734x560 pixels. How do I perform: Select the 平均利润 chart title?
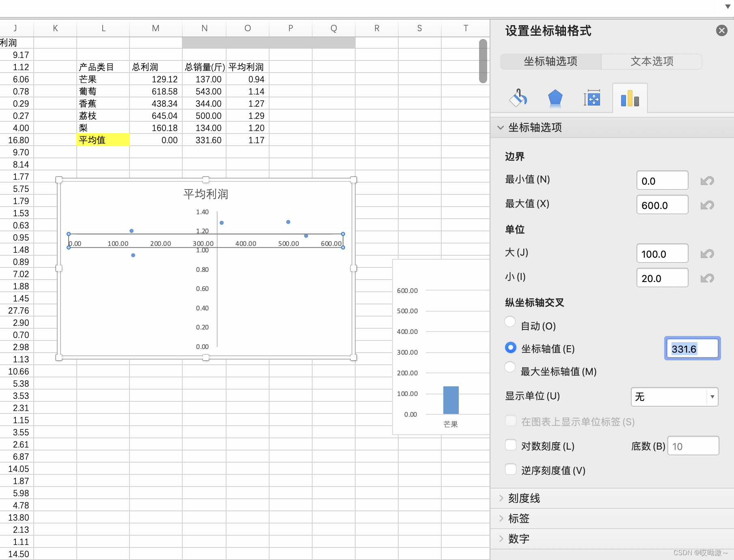206,194
